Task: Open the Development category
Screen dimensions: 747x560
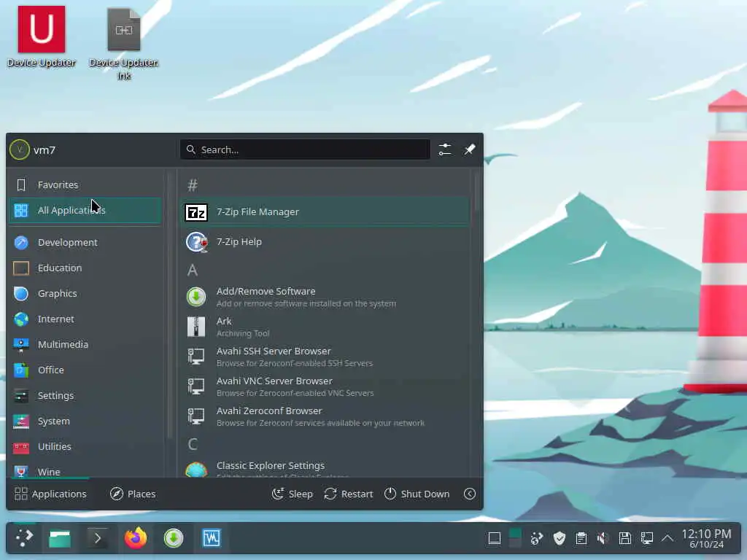Action: [x=85, y=242]
